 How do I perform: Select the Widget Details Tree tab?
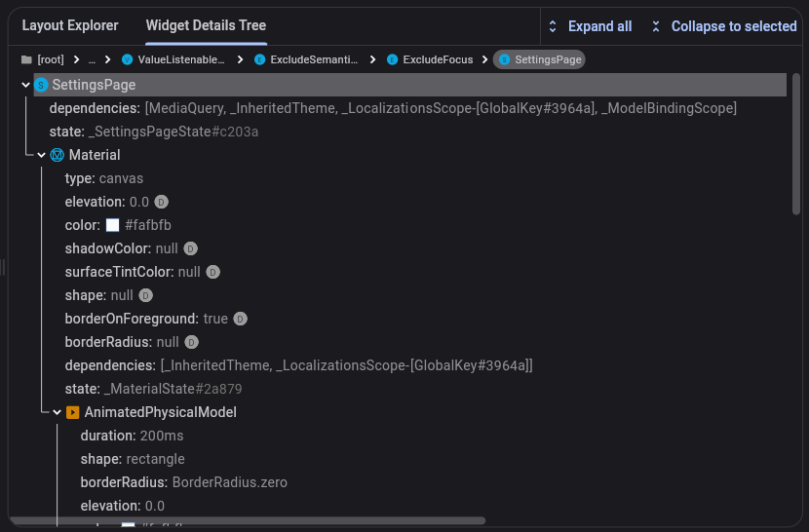(x=206, y=25)
